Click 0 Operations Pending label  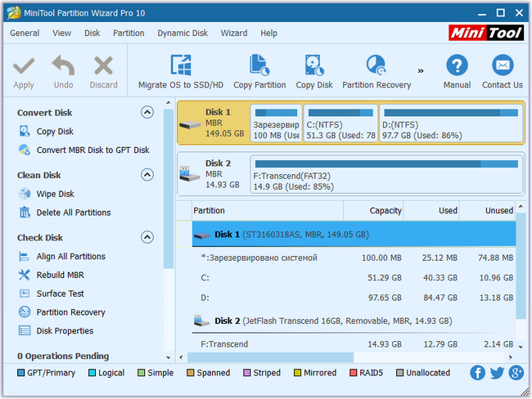click(63, 356)
